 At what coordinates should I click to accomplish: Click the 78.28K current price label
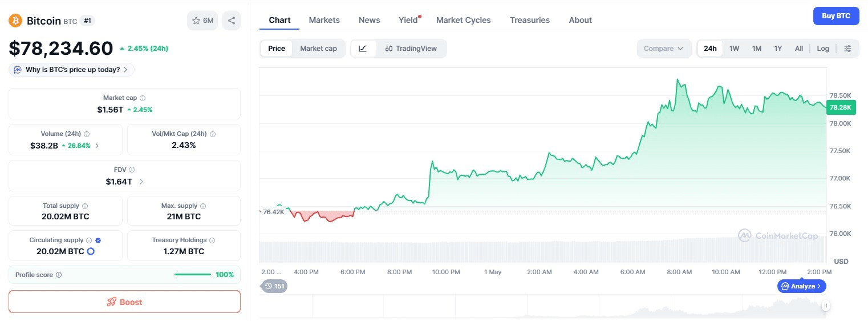(841, 107)
